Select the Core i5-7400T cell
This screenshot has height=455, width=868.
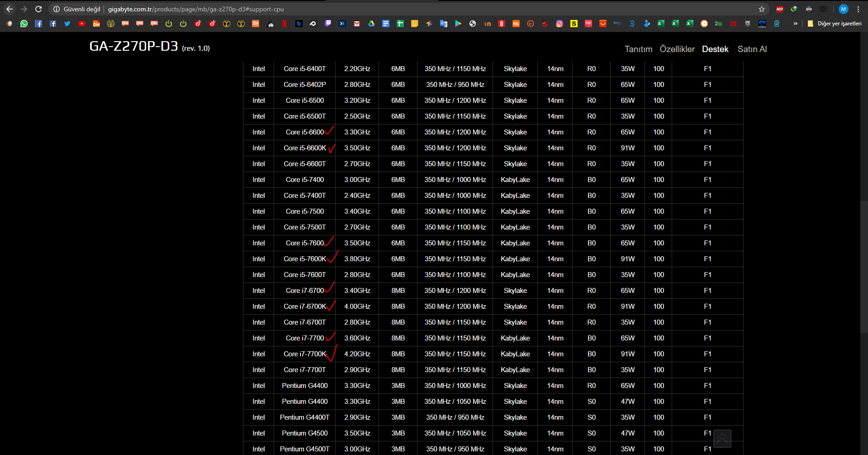(x=305, y=196)
